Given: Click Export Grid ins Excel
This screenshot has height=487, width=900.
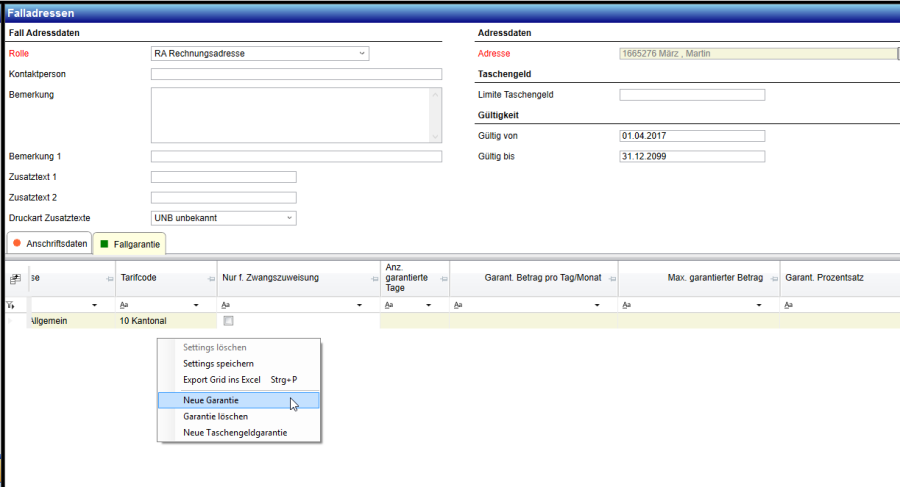Looking at the screenshot, I should click(222, 380).
